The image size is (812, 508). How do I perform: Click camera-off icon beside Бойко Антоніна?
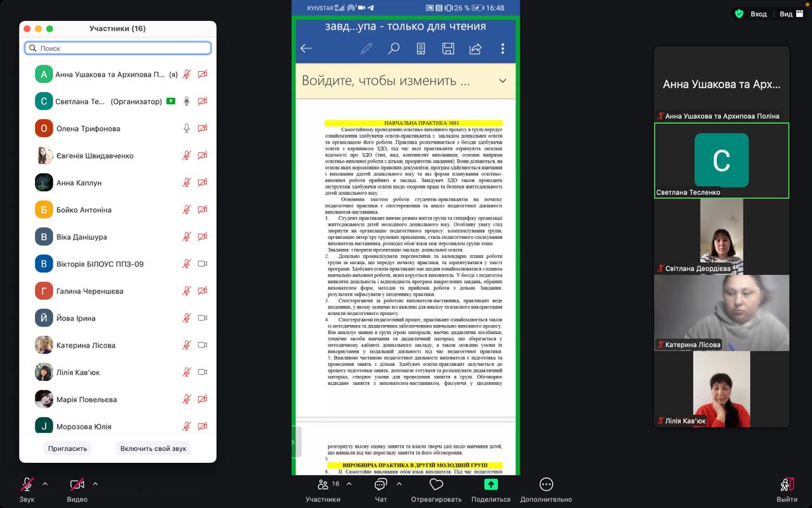[202, 210]
